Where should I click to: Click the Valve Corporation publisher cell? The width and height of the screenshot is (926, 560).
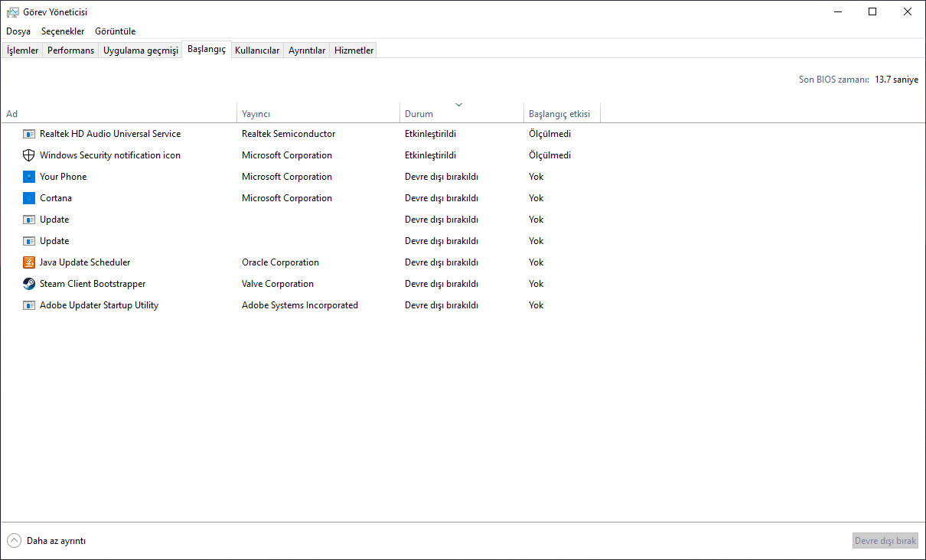point(278,284)
